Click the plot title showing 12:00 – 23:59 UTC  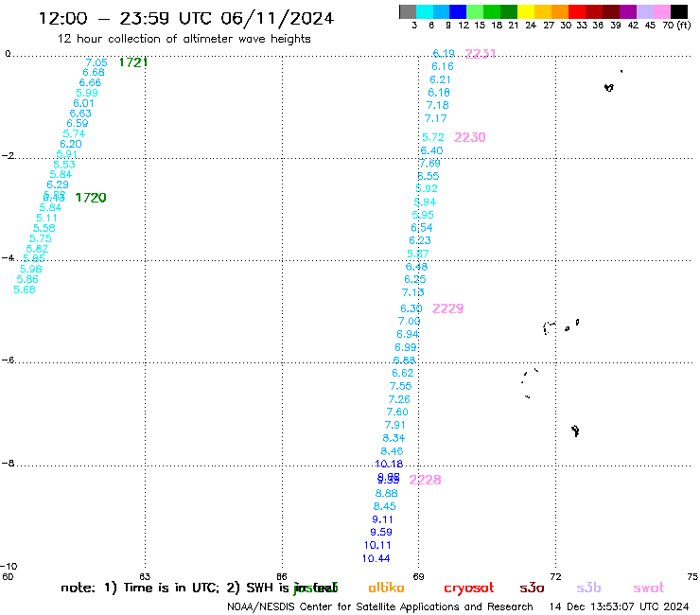[x=186, y=19]
